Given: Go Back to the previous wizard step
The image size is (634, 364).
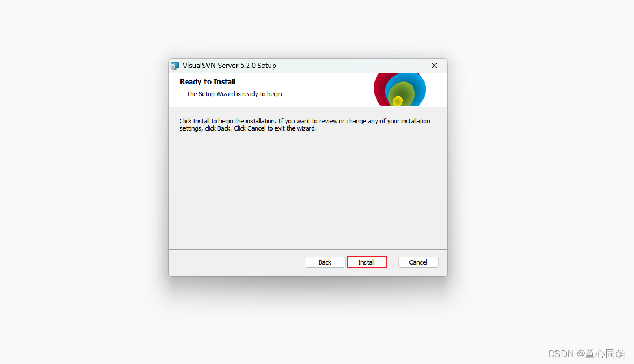Looking at the screenshot, I should pyautogui.click(x=325, y=262).
